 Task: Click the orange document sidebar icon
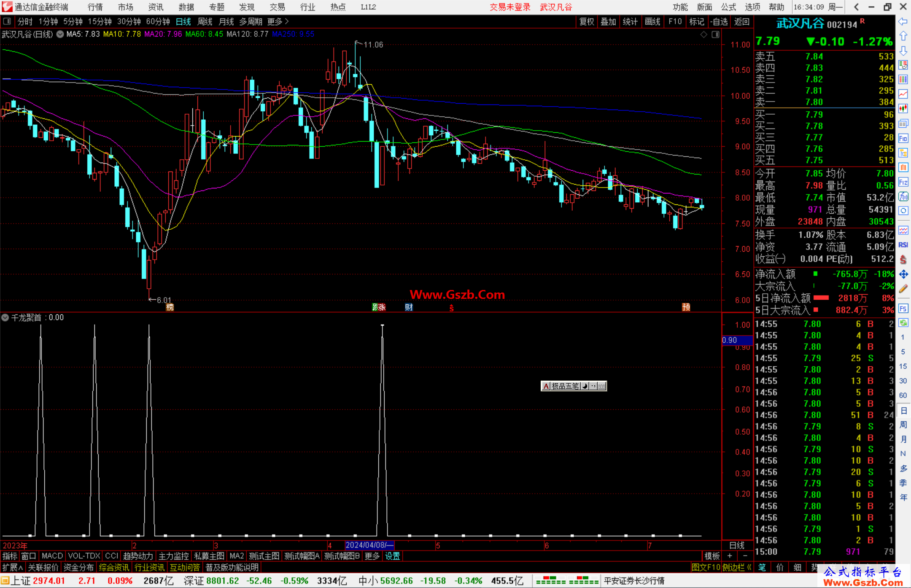(903, 167)
